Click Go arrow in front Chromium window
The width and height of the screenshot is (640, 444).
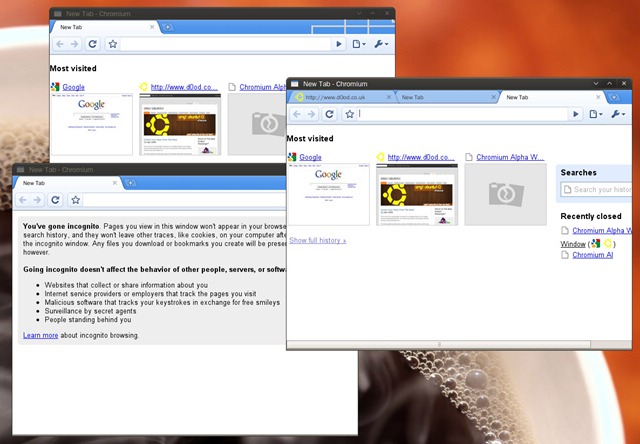tap(576, 114)
